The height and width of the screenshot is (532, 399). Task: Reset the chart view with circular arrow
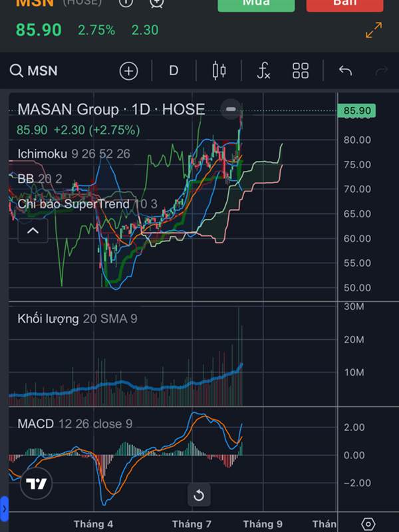[199, 495]
